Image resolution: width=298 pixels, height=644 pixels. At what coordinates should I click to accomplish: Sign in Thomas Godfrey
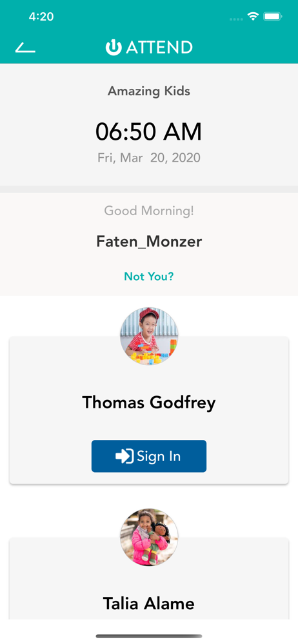(149, 457)
